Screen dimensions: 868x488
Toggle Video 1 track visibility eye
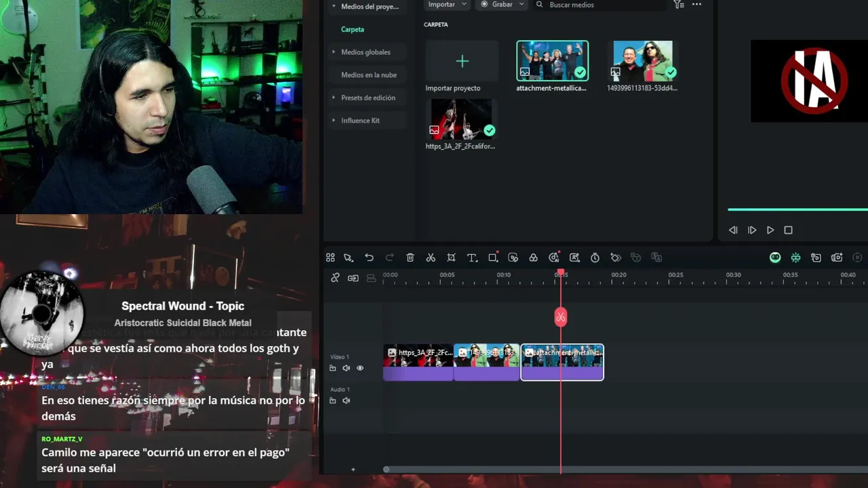tap(360, 368)
